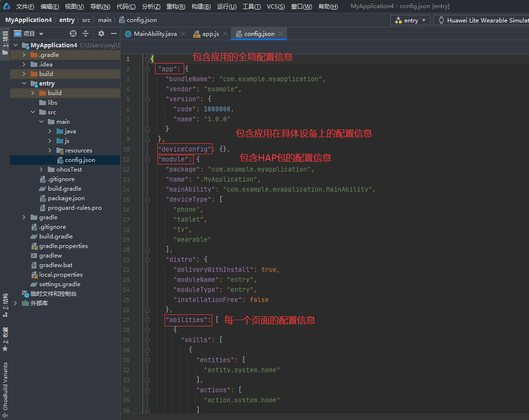Close the MainAbility.java tab
Image resolution: width=529 pixels, height=420 pixels.
tap(183, 34)
